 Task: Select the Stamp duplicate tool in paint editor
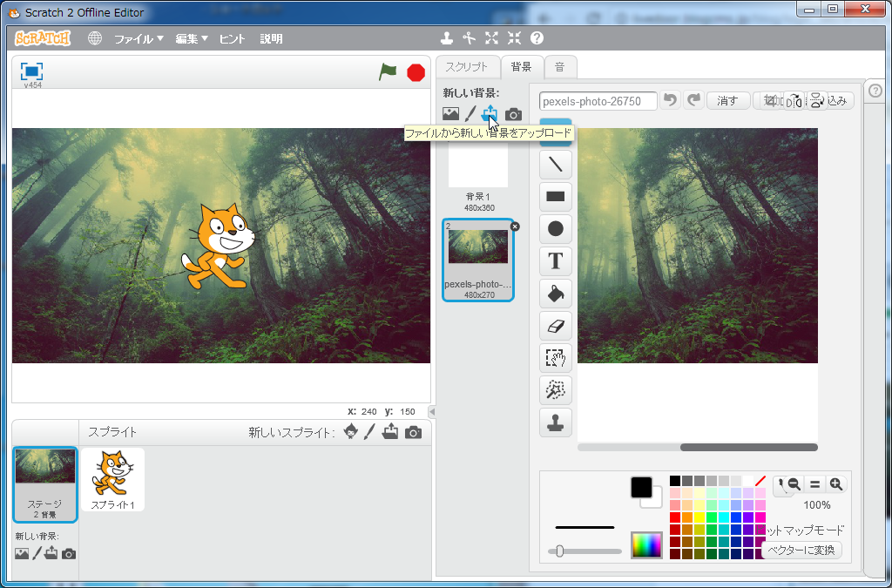(x=555, y=422)
